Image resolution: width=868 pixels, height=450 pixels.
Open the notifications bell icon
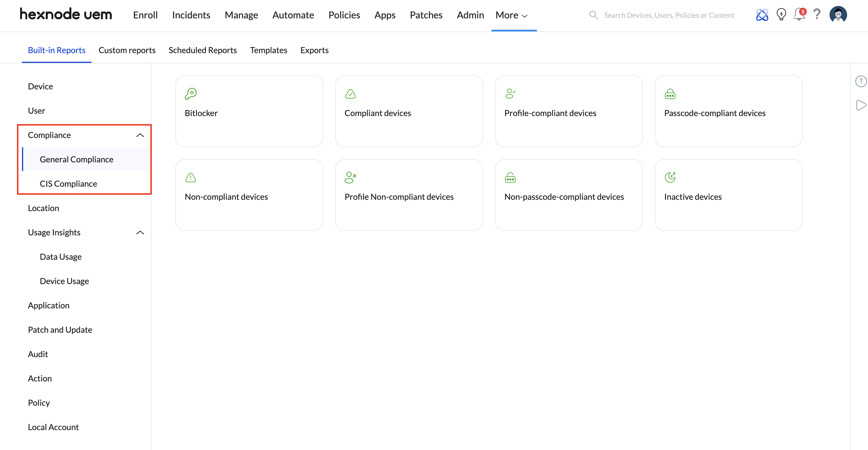pyautogui.click(x=799, y=15)
